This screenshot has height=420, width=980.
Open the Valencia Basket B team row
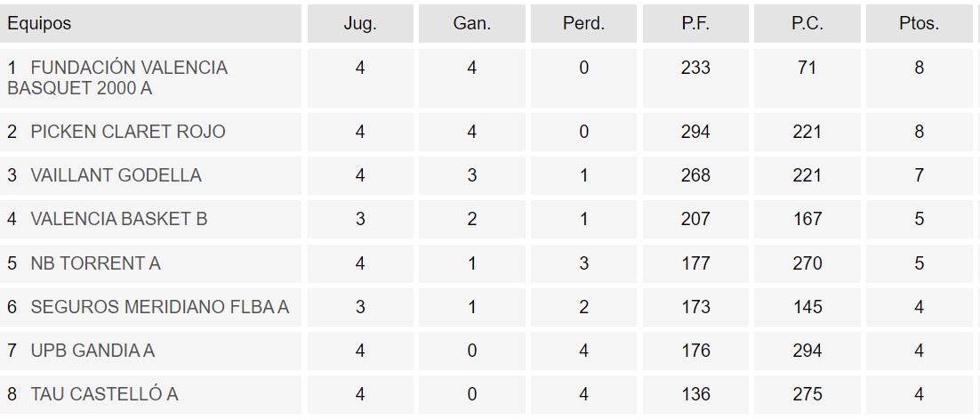click(x=119, y=219)
